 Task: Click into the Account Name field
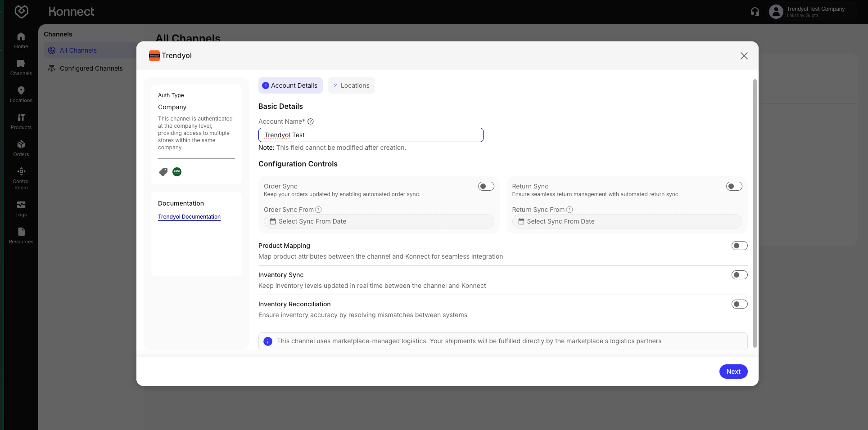371,135
